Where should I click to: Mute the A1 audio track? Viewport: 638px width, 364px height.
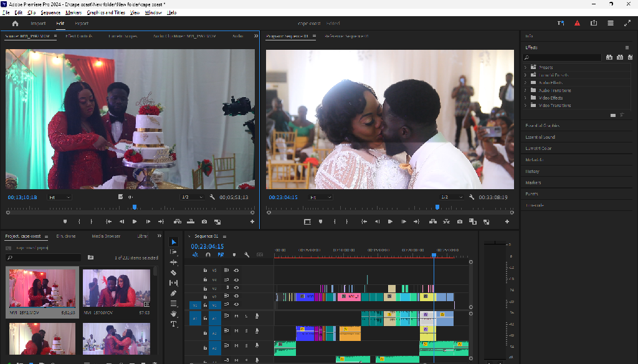tap(237, 316)
